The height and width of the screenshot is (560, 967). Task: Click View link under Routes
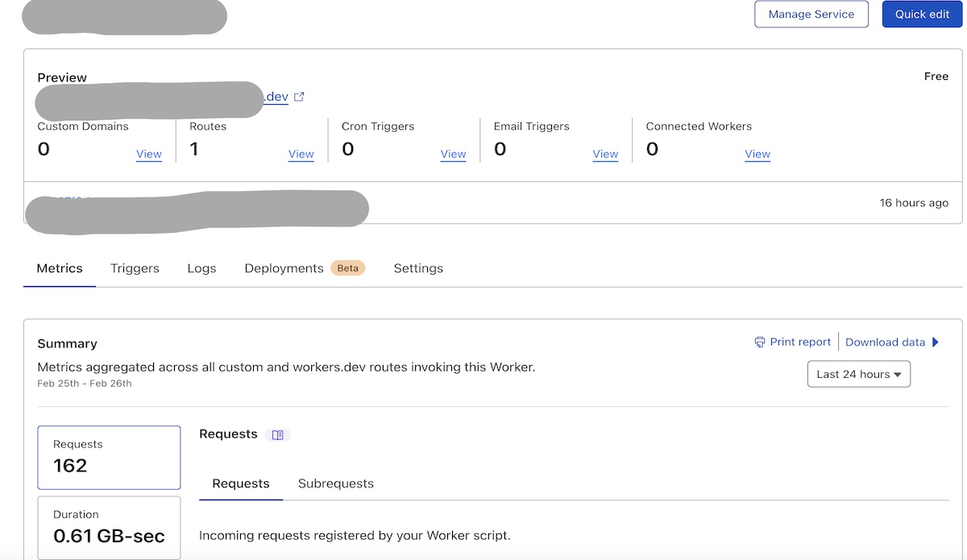tap(301, 154)
